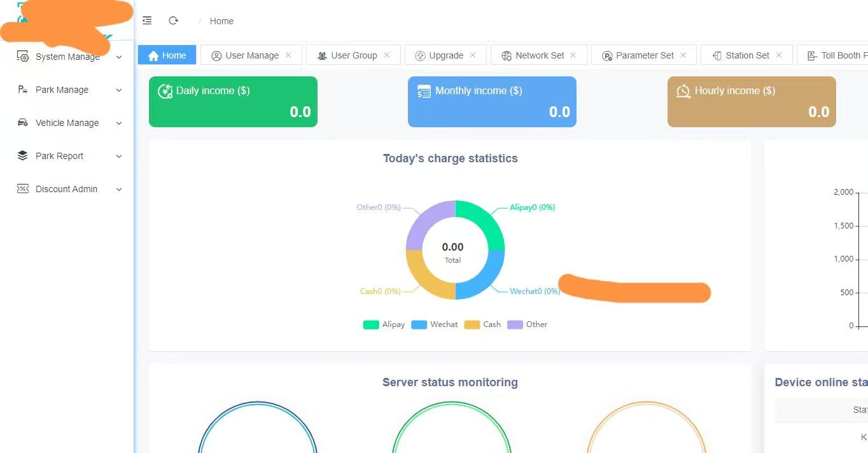Click the Network Set globe icon
Image resolution: width=868 pixels, height=453 pixels.
pyautogui.click(x=507, y=55)
